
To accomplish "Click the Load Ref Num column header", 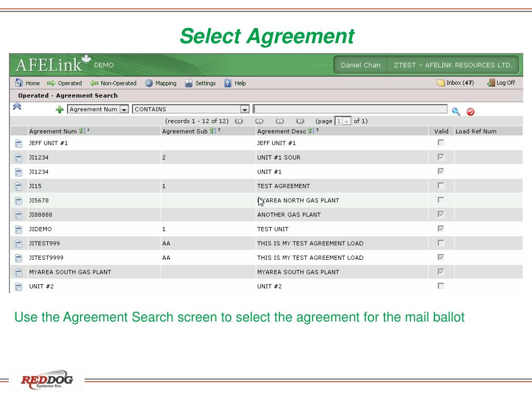I will pyautogui.click(x=476, y=131).
